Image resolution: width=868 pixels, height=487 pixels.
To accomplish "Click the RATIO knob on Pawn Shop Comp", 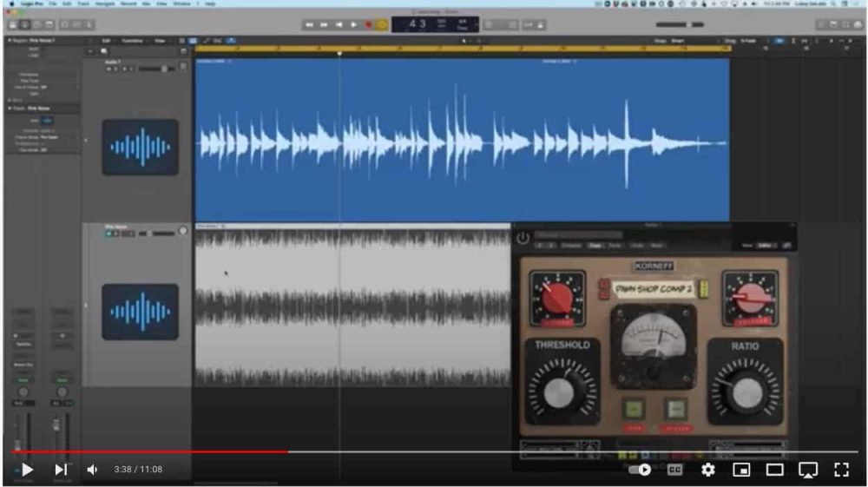I will tap(746, 392).
